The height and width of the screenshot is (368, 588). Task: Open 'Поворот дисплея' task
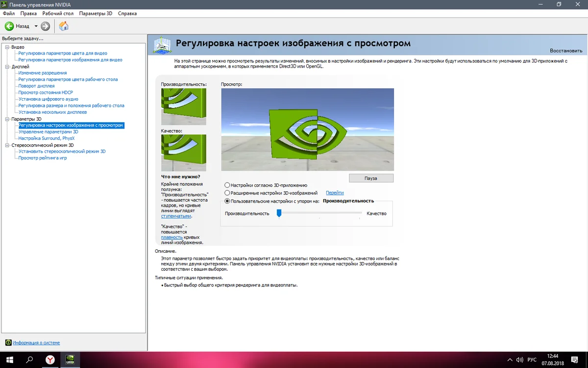[x=37, y=86]
